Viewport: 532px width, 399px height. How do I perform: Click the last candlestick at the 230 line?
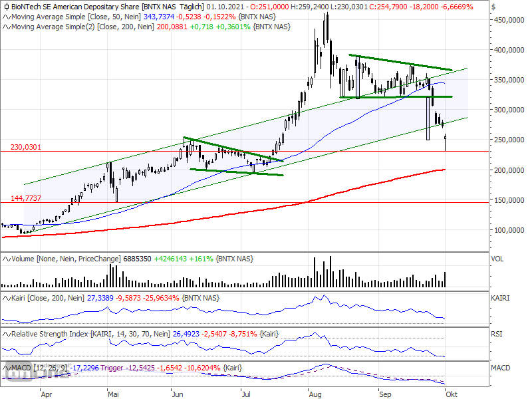[x=445, y=142]
